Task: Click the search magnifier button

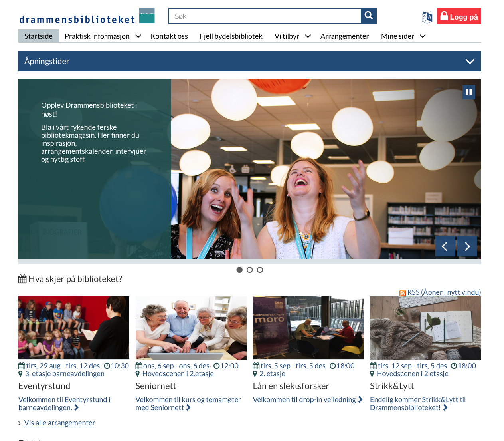Action: (x=368, y=16)
